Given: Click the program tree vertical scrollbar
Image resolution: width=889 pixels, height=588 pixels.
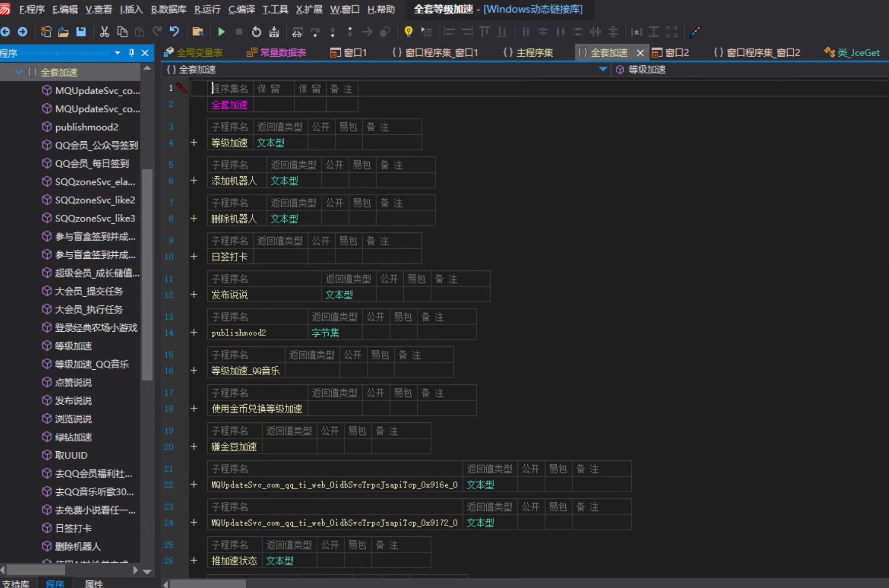Looking at the screenshot, I should 147,273.
